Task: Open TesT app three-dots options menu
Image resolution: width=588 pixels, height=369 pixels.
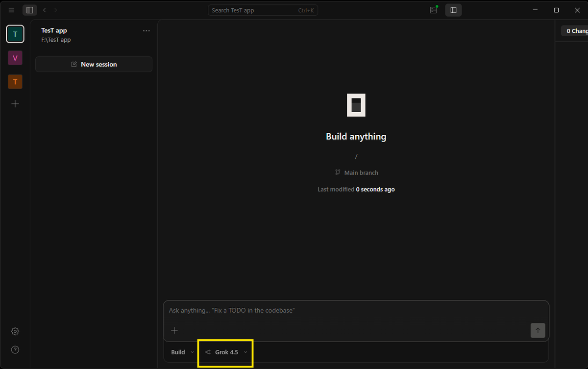Action: (147, 30)
